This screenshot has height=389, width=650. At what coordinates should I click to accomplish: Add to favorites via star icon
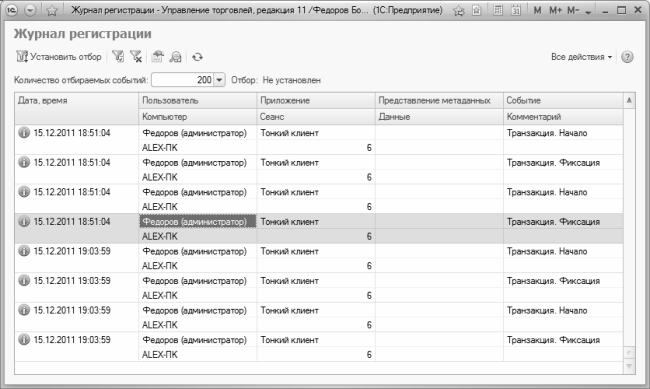coord(52,10)
